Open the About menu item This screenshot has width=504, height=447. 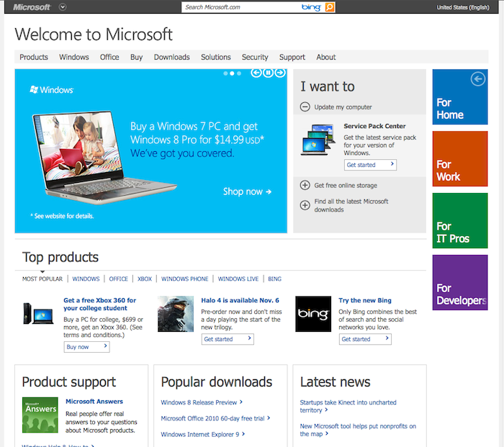click(x=326, y=57)
